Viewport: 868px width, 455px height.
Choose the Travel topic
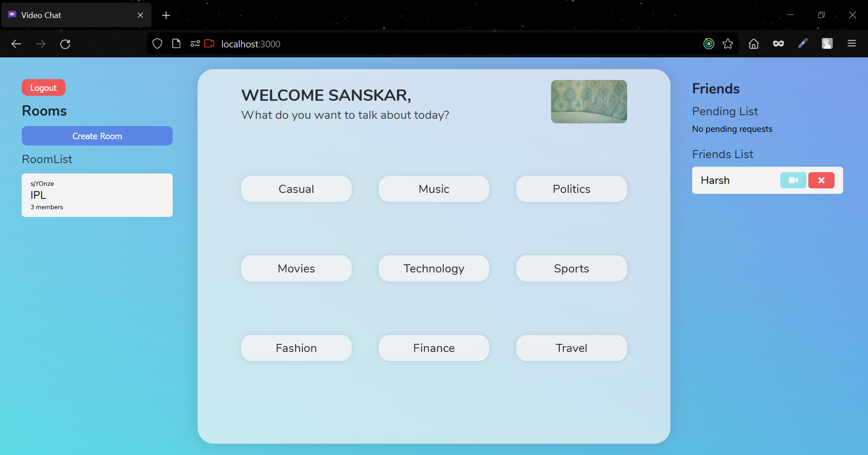[x=571, y=348]
